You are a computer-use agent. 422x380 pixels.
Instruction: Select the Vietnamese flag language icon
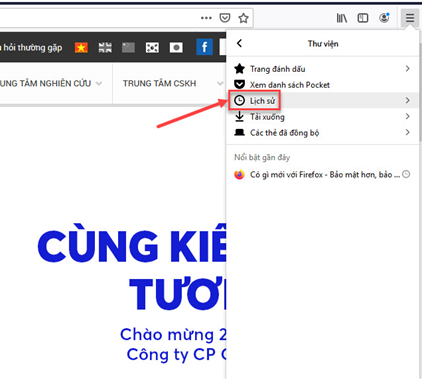(81, 47)
